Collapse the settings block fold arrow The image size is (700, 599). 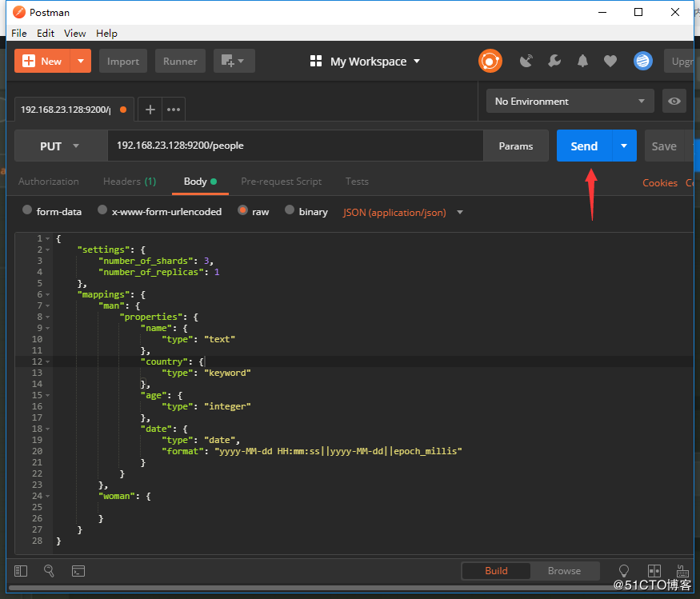click(47, 250)
